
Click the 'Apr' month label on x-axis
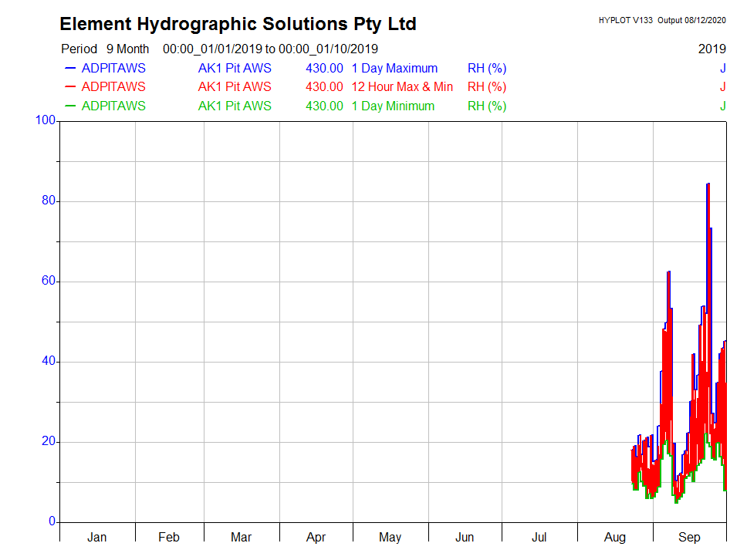pos(316,537)
